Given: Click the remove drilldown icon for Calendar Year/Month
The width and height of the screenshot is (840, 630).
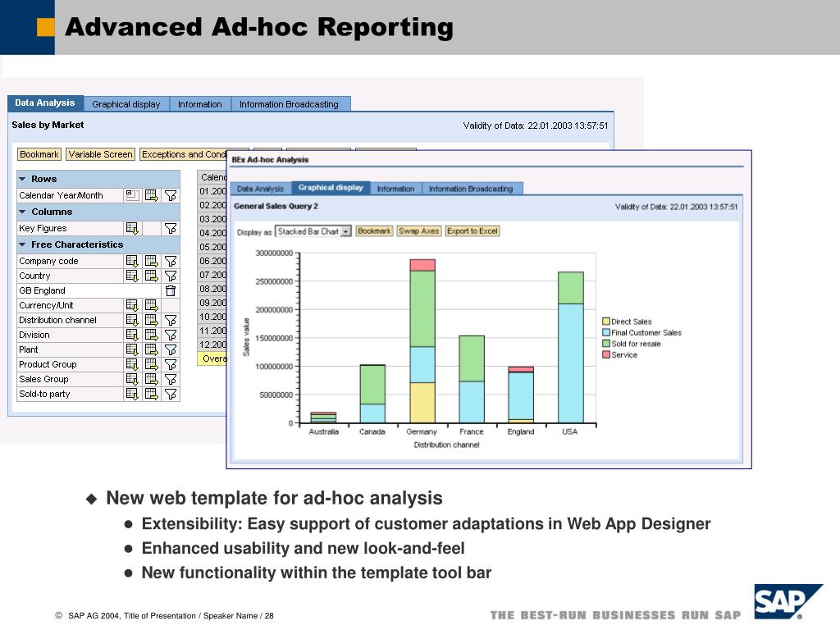Looking at the screenshot, I should [132, 195].
